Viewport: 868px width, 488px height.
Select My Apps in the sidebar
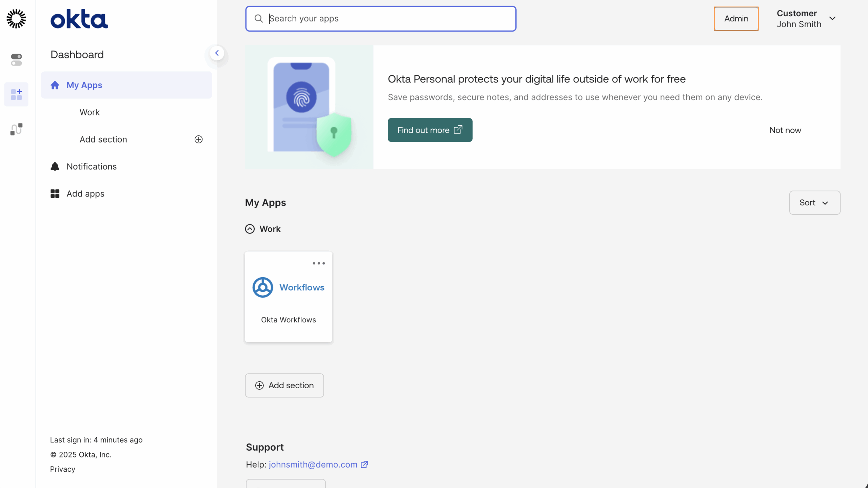coord(84,85)
